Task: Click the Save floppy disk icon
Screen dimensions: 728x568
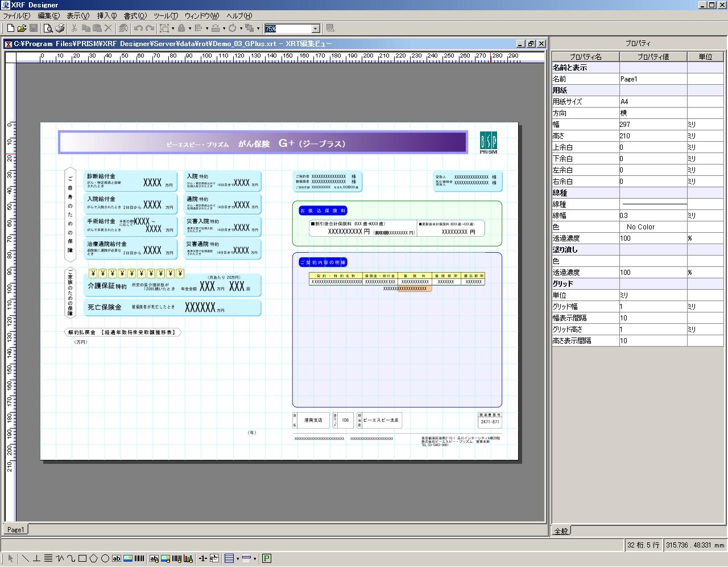Action: coord(34,28)
